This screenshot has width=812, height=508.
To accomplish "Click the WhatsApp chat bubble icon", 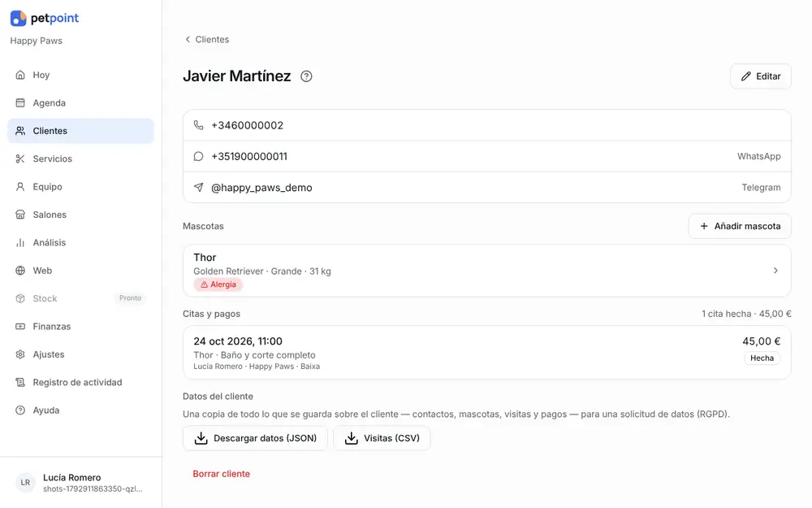I will (x=198, y=156).
